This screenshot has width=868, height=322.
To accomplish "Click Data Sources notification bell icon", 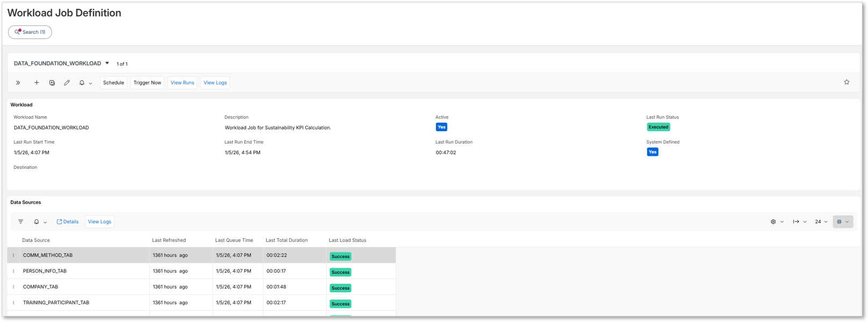I will [37, 221].
